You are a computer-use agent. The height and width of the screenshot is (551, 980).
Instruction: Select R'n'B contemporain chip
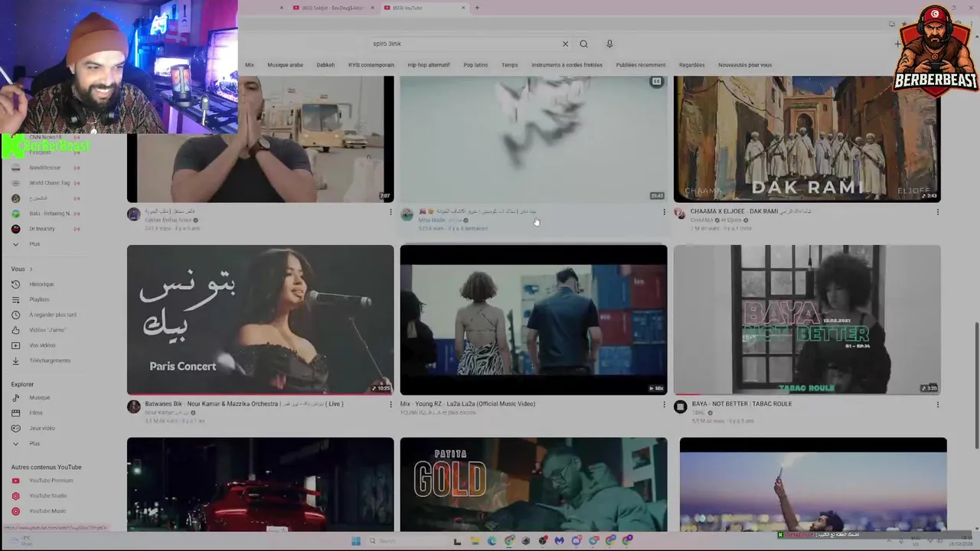371,65
